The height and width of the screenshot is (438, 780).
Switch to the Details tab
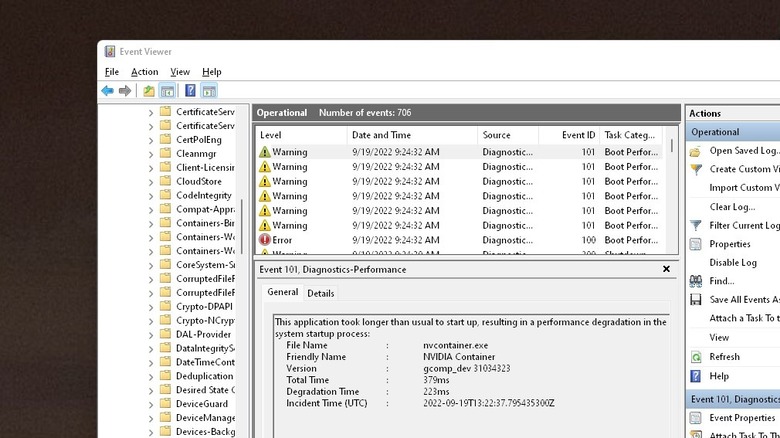coord(320,293)
